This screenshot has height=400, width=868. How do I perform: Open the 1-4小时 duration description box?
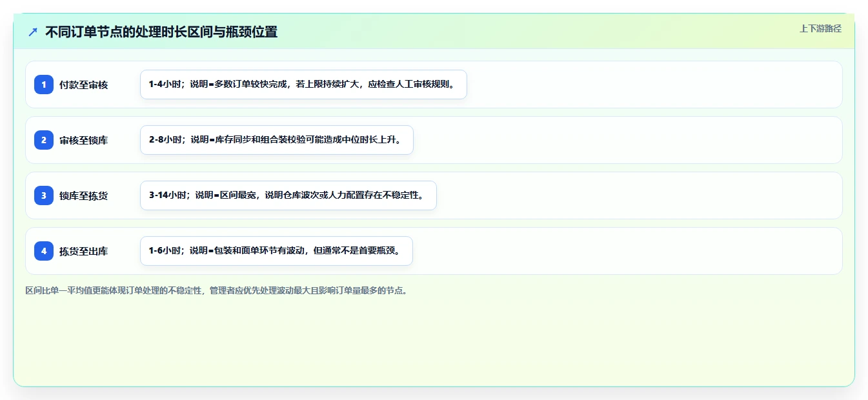303,85
